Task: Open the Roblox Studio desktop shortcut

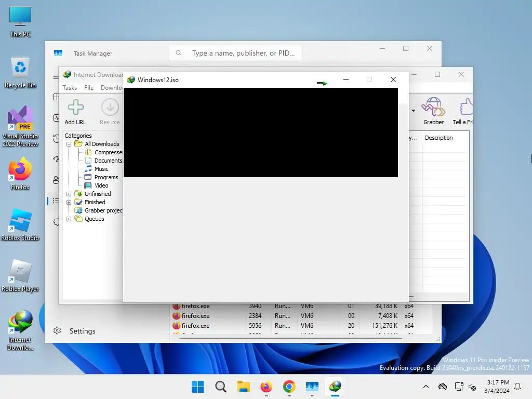Action: pyautogui.click(x=20, y=224)
